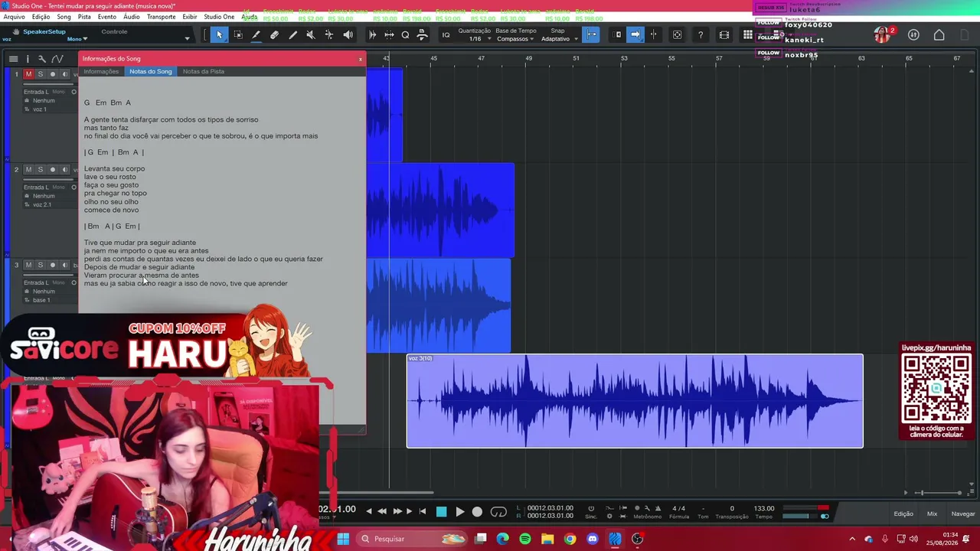The image size is (980, 551).
Task: Click the 4 / 4 time signature field
Action: pyautogui.click(x=679, y=508)
